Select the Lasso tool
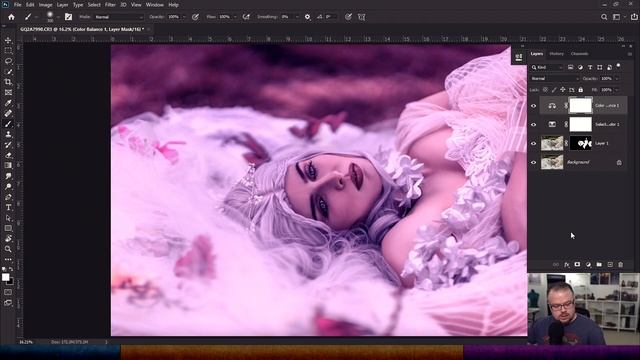This screenshot has height=360, width=640. [8, 61]
